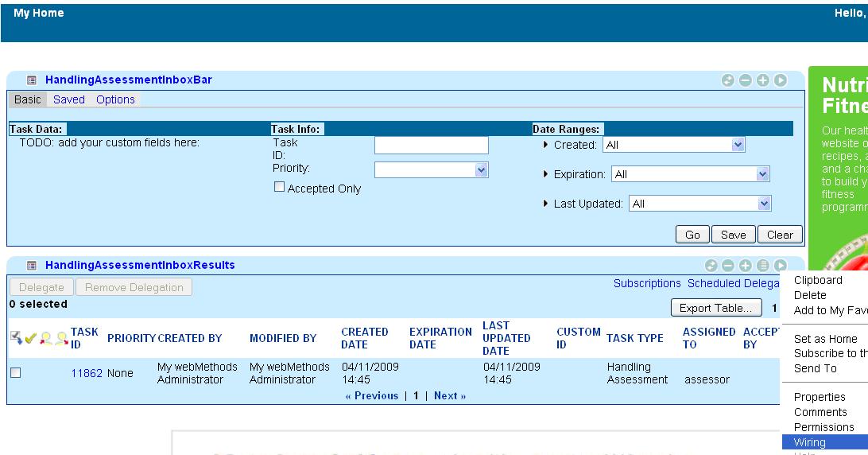Go to the Previous results page

(x=372, y=395)
